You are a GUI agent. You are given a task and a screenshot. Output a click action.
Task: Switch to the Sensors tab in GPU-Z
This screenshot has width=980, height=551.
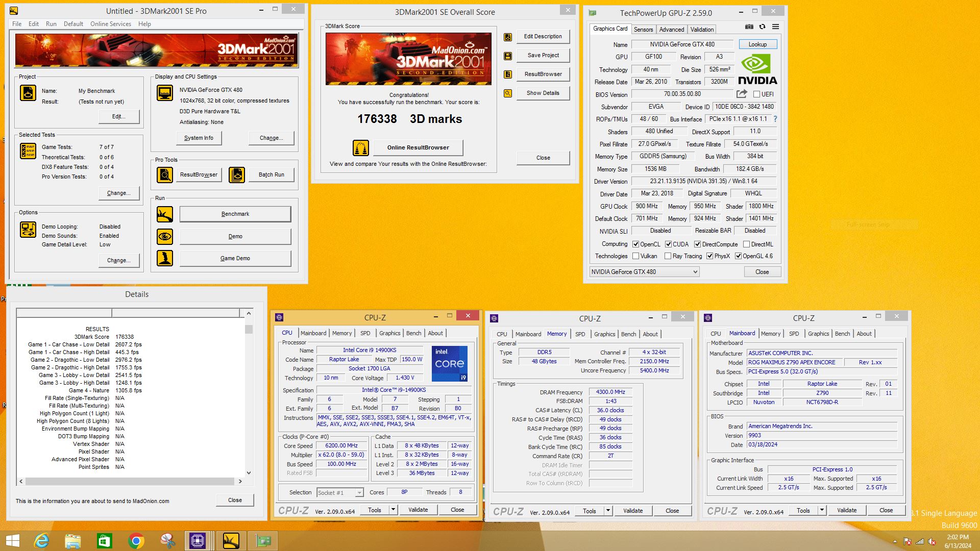coord(643,30)
